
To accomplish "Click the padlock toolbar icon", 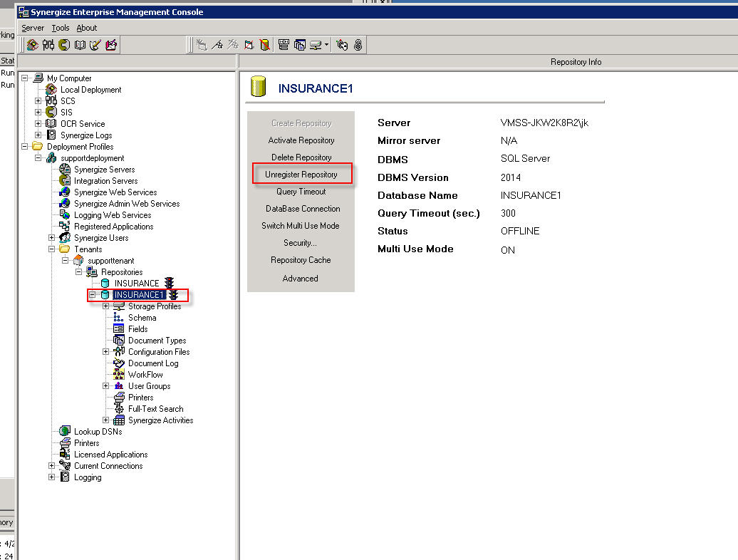I will (x=358, y=45).
